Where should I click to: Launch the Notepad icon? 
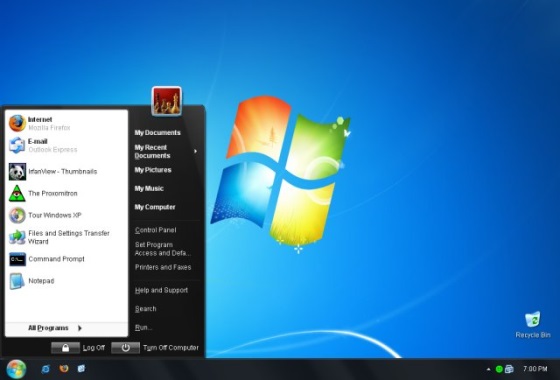click(17, 281)
